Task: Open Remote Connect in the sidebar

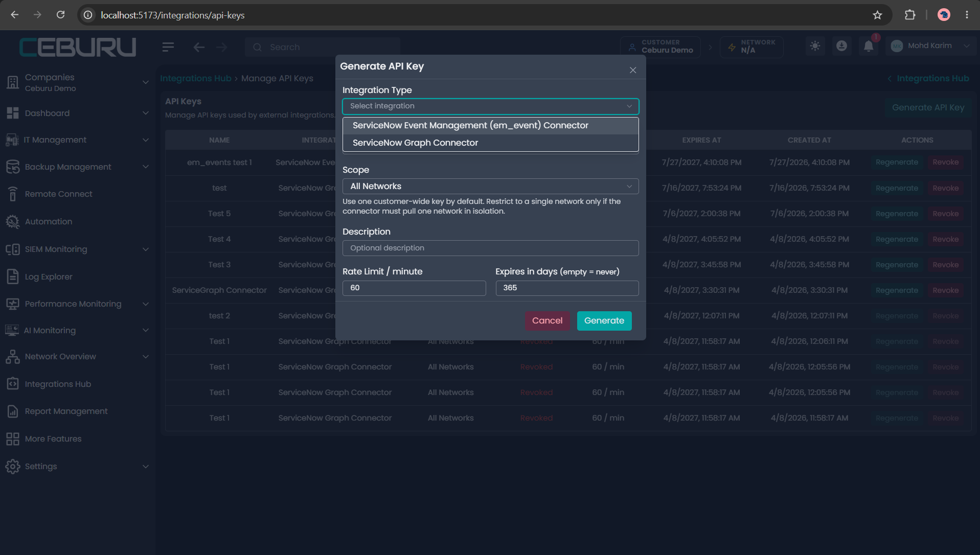Action: (x=58, y=194)
